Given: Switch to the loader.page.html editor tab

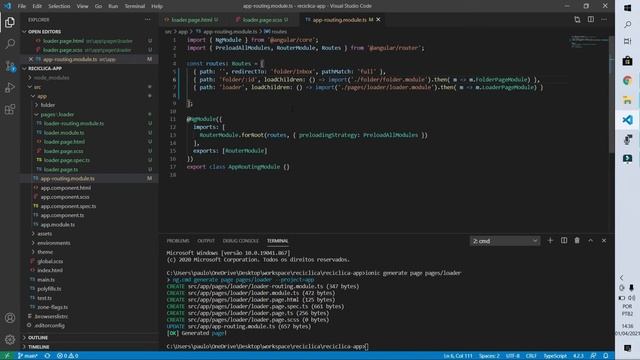Looking at the screenshot, I should pos(191,20).
